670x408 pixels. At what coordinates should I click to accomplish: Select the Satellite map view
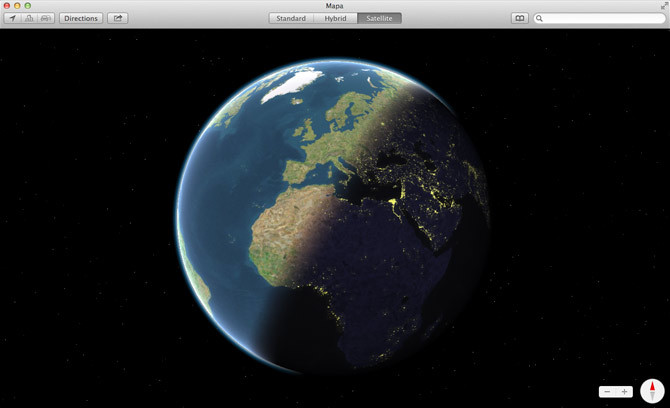tap(379, 18)
